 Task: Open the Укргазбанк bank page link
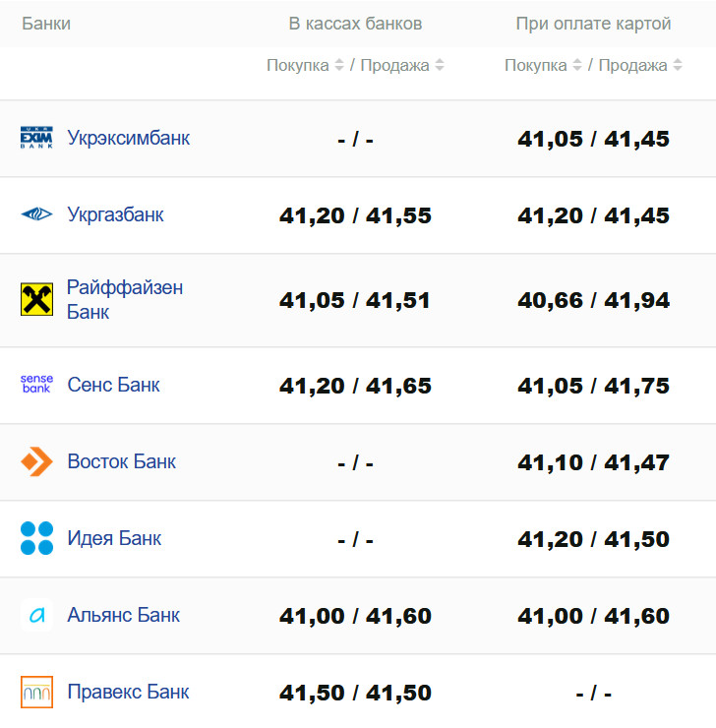coord(115,214)
